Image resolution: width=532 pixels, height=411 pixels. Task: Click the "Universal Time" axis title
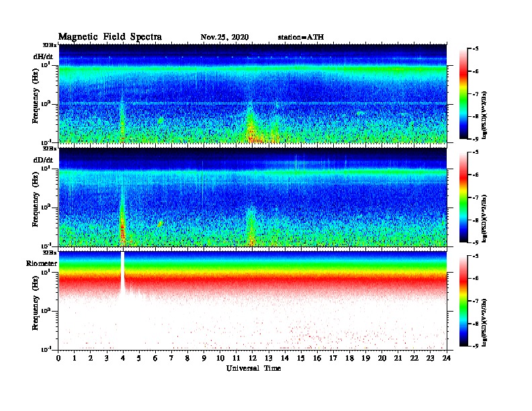coord(254,368)
